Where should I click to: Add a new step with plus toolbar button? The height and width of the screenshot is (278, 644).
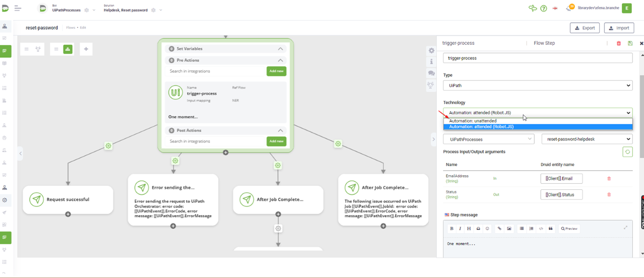coord(86,49)
